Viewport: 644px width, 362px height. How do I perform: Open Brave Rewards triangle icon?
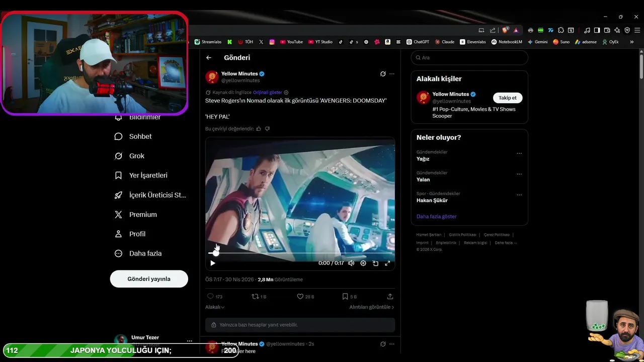(516, 30)
